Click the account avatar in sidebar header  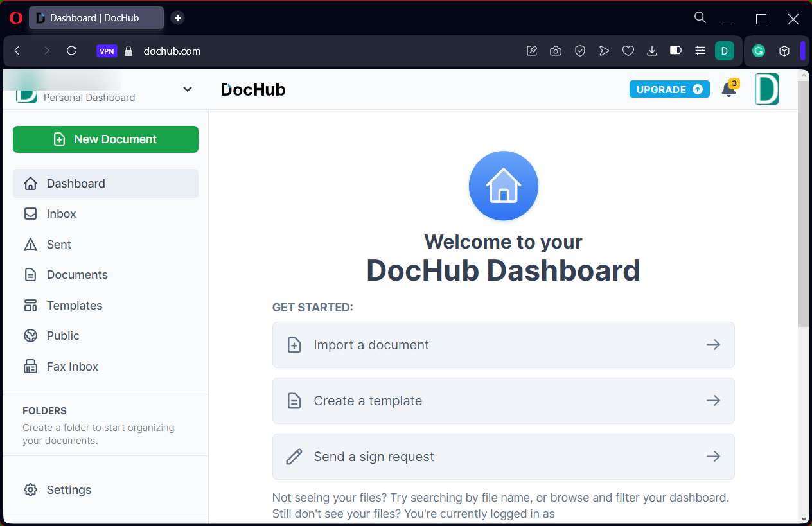click(26, 95)
